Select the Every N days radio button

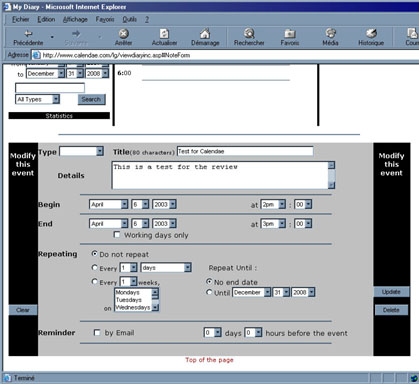pos(95,267)
